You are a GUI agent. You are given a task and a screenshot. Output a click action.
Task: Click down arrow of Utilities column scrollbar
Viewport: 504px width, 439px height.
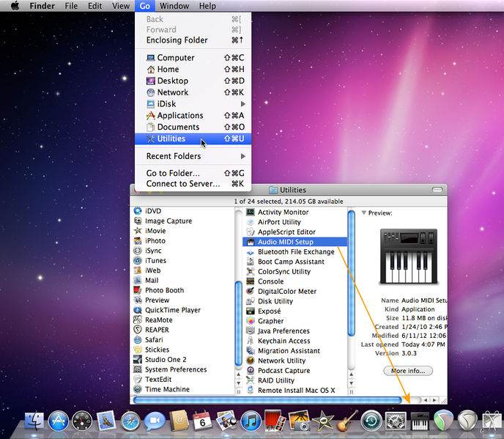pos(352,383)
